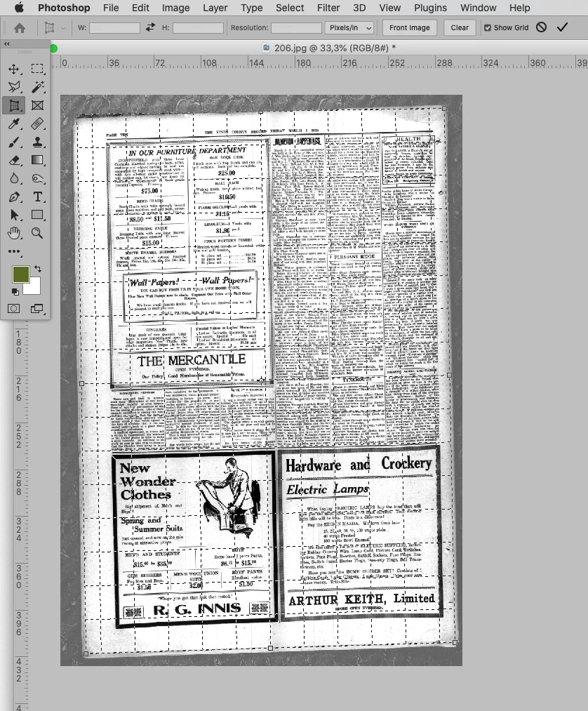Open the Edit menu
588x711 pixels.
coord(140,8)
